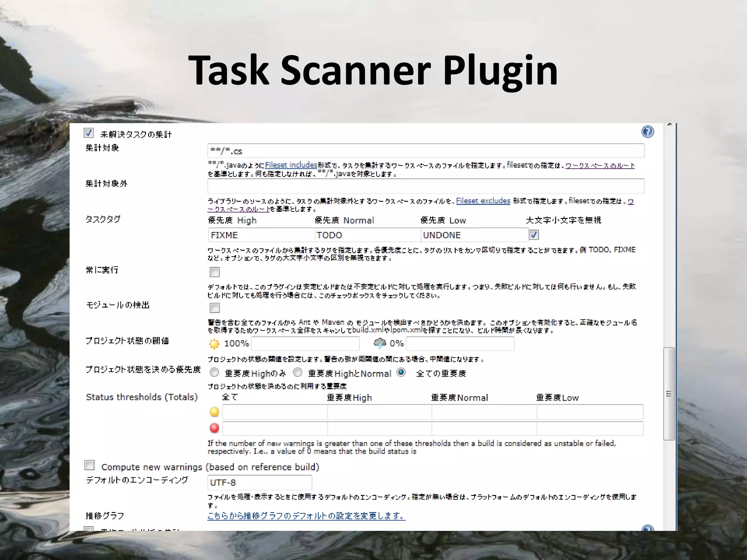The height and width of the screenshot is (560, 747).
Task: Click the unstable threshold field under 全て
Action: click(x=275, y=412)
